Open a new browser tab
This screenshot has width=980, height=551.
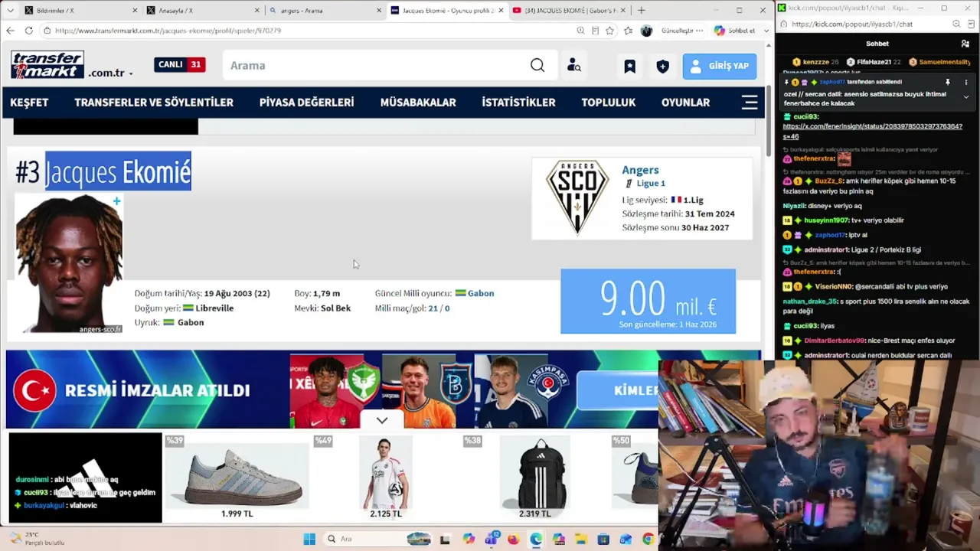641,10
